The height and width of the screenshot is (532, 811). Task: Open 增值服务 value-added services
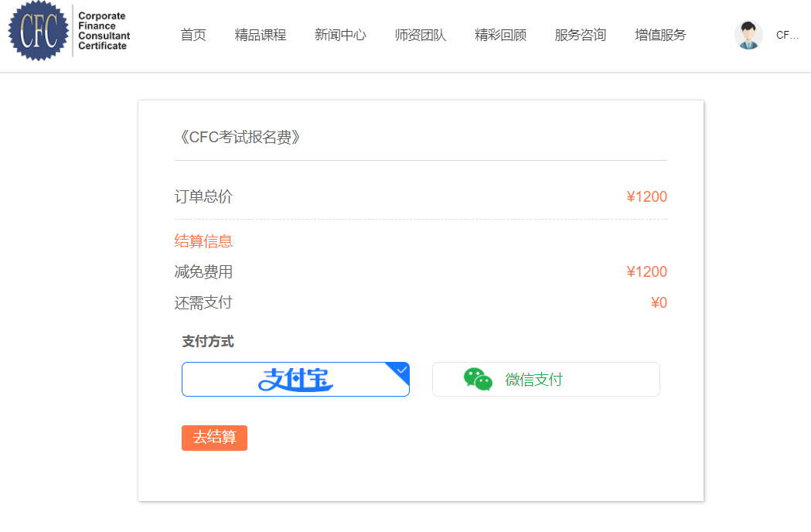(660, 36)
